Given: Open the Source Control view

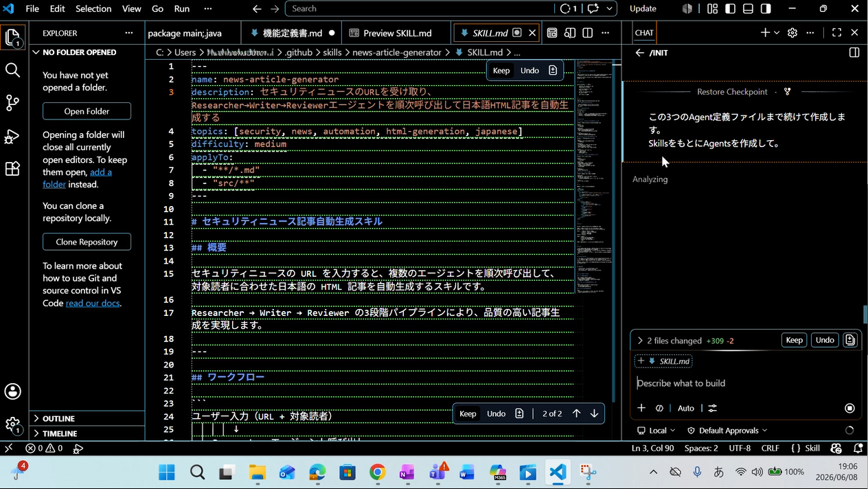Looking at the screenshot, I should pyautogui.click(x=12, y=103).
